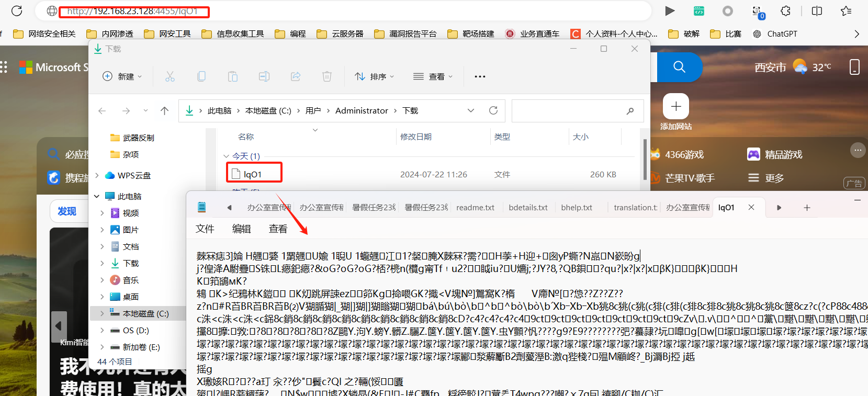Close the IqO1 Notepad tab
The width and height of the screenshot is (868, 396).
point(751,207)
